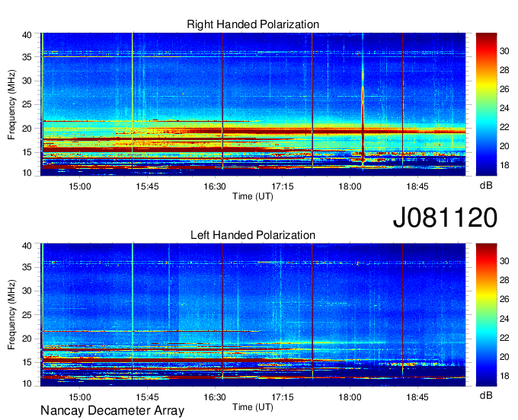Click the 'Nancay Decameter Array' caption

112,411
